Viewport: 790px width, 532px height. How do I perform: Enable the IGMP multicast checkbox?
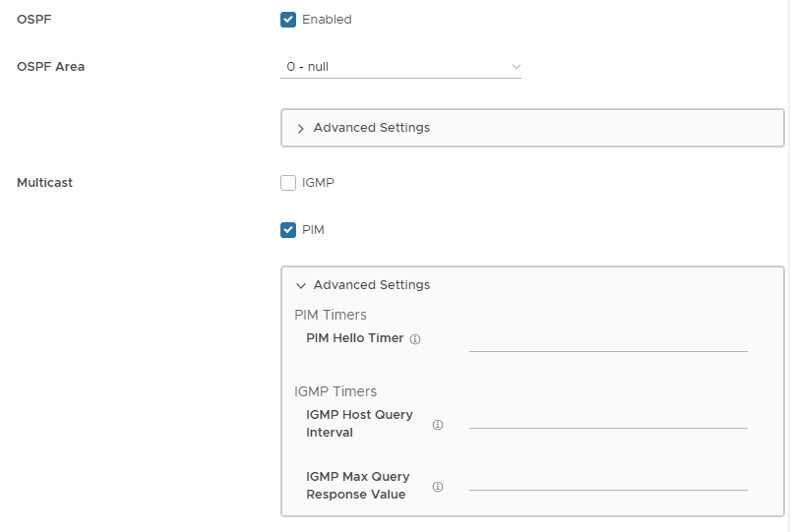pyautogui.click(x=288, y=182)
